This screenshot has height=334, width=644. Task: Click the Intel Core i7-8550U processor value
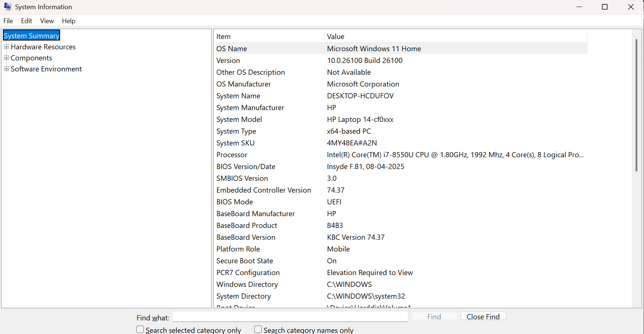click(x=455, y=155)
